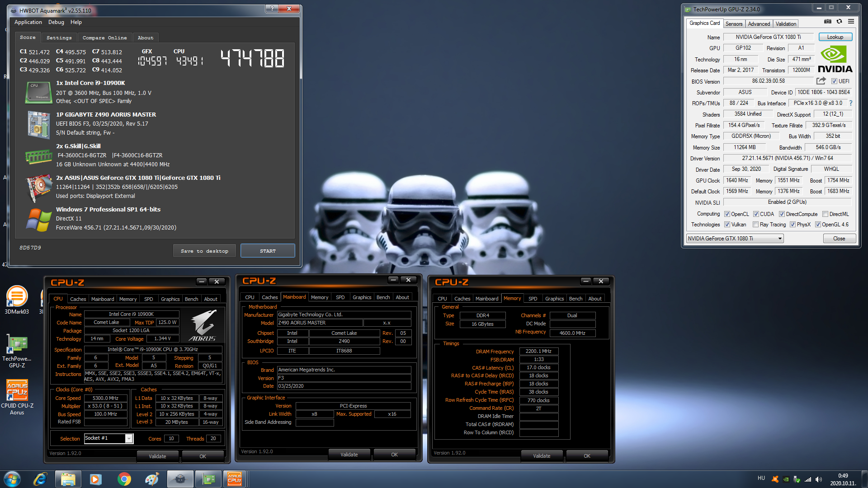
Task: Click the taskbar clock showing 0:49
Action: [843, 479]
